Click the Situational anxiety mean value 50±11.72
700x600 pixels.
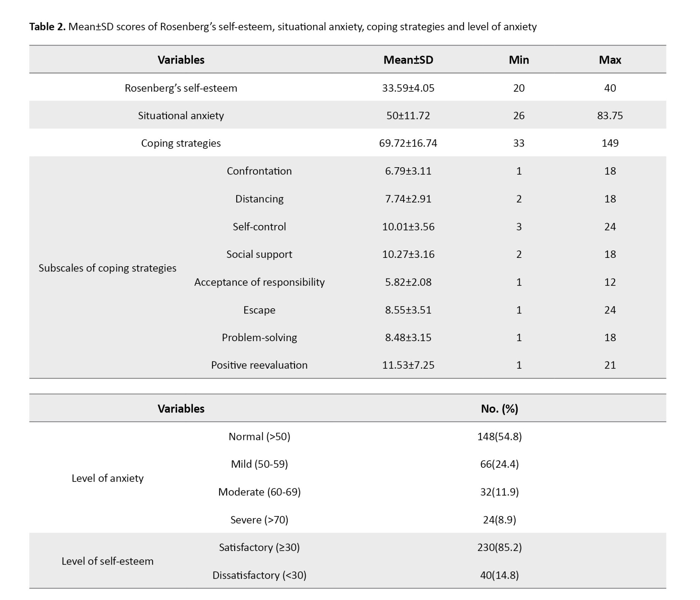[x=408, y=115]
